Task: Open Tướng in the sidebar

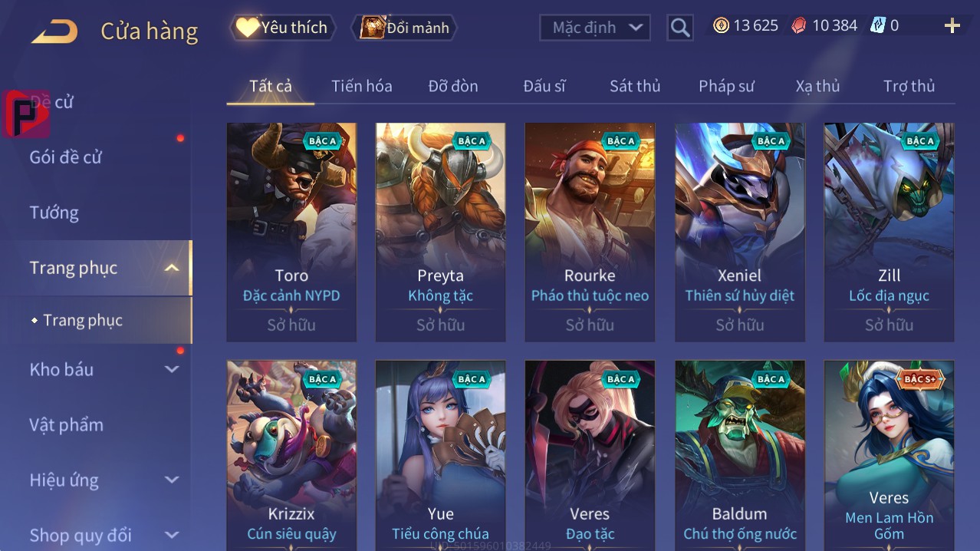Action: [x=54, y=213]
